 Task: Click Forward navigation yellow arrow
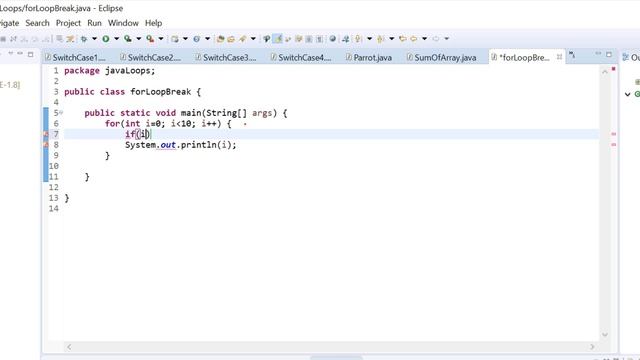(413, 39)
